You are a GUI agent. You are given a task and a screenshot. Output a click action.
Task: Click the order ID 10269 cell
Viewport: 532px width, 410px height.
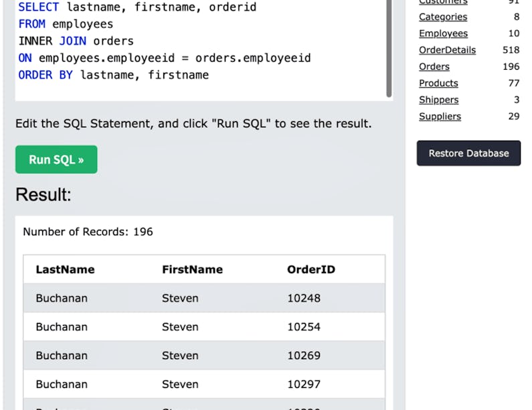[x=304, y=356]
